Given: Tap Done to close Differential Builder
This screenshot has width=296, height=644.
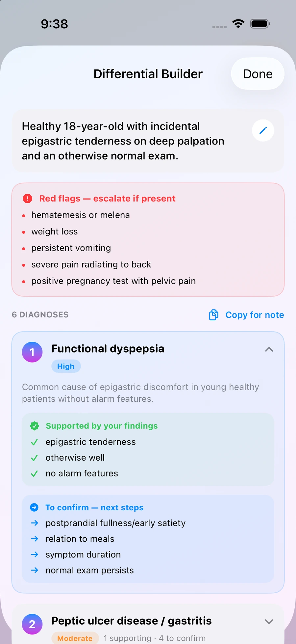Looking at the screenshot, I should click(x=258, y=74).
